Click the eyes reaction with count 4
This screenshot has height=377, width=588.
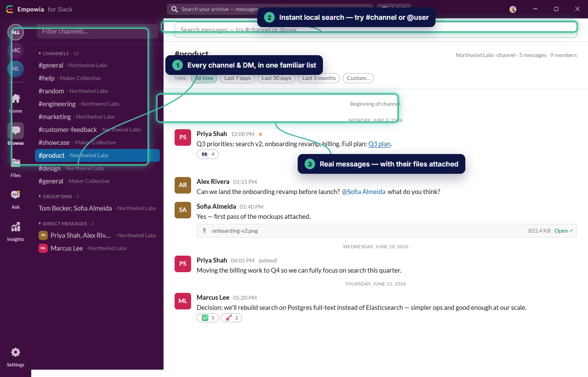pyautogui.click(x=208, y=154)
